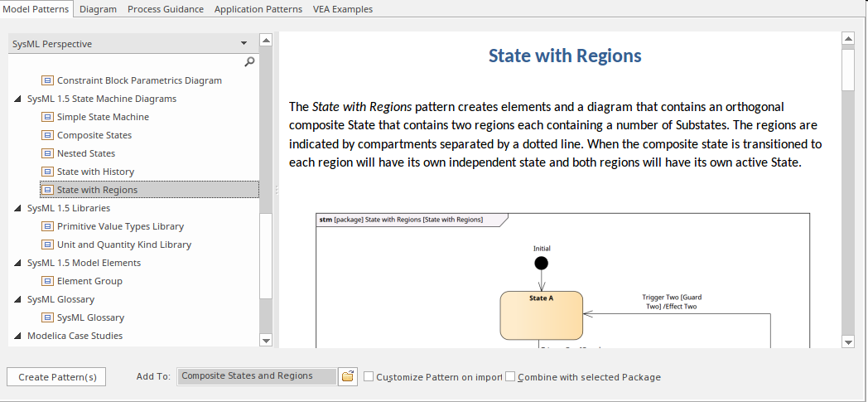Image resolution: width=868 pixels, height=402 pixels.
Task: Select Primitive Value Types Library item
Action: click(120, 226)
